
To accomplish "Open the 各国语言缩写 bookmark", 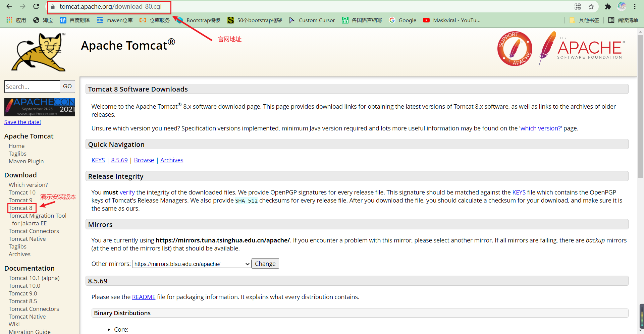I will (362, 20).
